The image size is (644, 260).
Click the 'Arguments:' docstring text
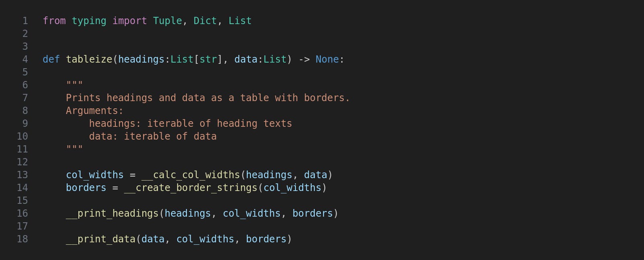click(94, 111)
